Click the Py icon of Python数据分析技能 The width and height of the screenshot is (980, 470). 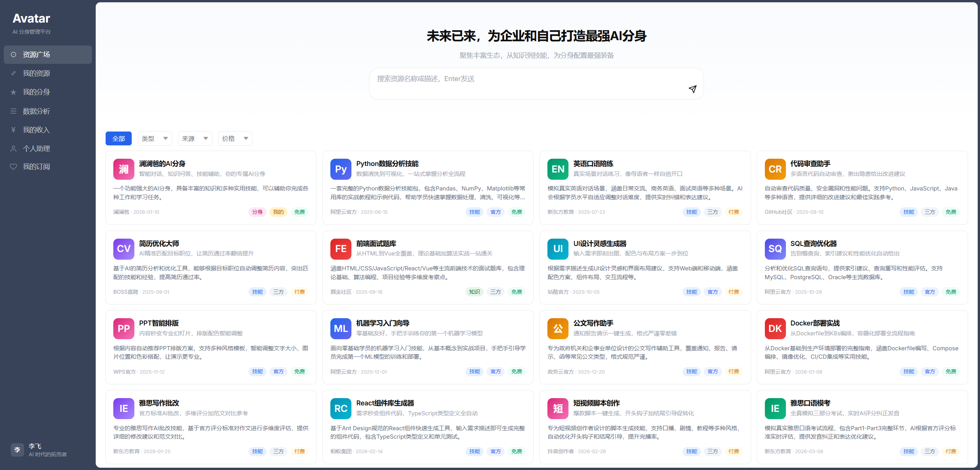[341, 169]
